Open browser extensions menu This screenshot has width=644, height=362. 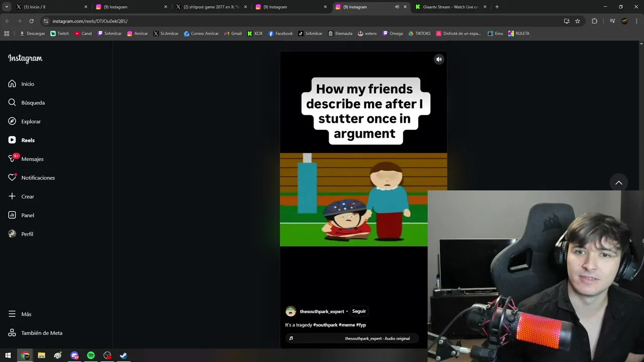[594, 21]
